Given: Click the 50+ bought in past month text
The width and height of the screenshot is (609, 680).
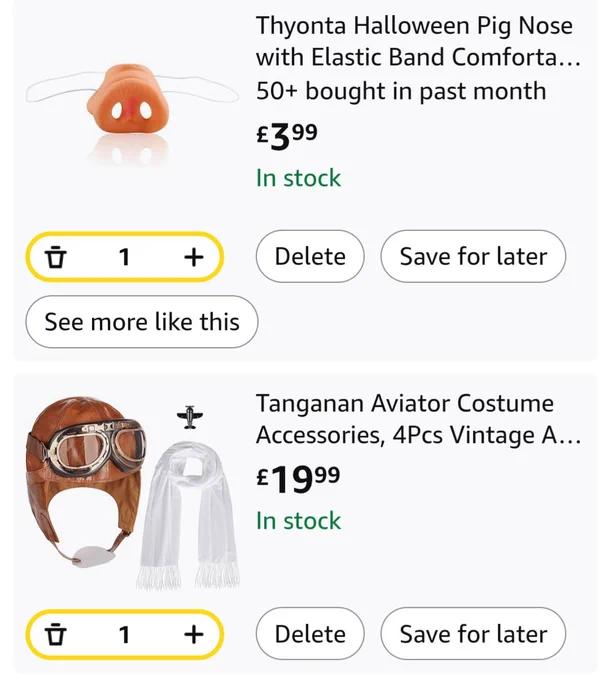Looking at the screenshot, I should point(401,91).
